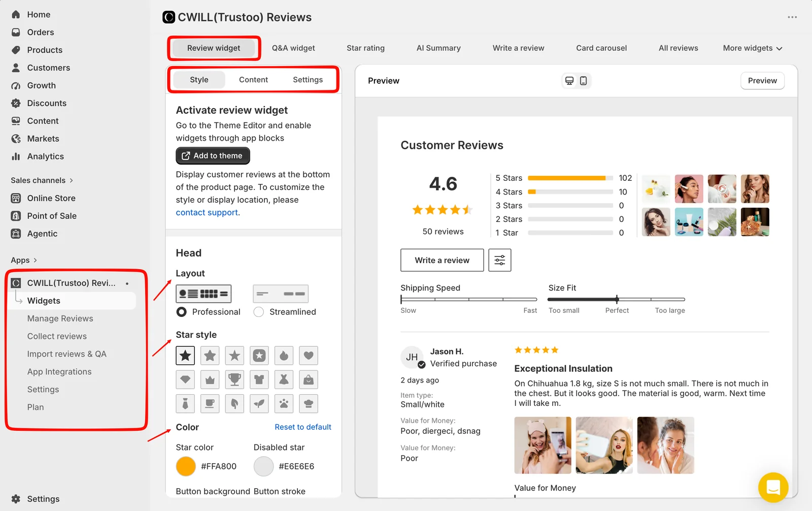Open the gray Disabled star color swatch
Viewport: 812px width, 511px height.
(263, 466)
